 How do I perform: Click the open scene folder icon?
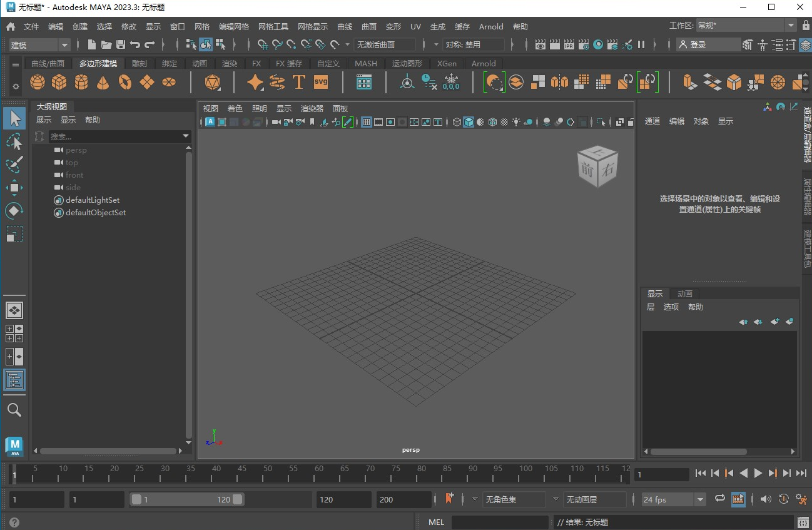point(106,44)
